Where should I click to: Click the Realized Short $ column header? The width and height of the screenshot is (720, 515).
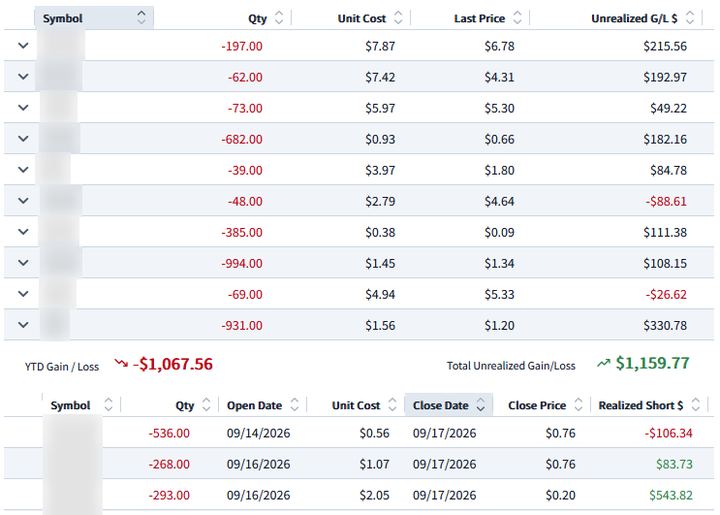pyautogui.click(x=641, y=405)
